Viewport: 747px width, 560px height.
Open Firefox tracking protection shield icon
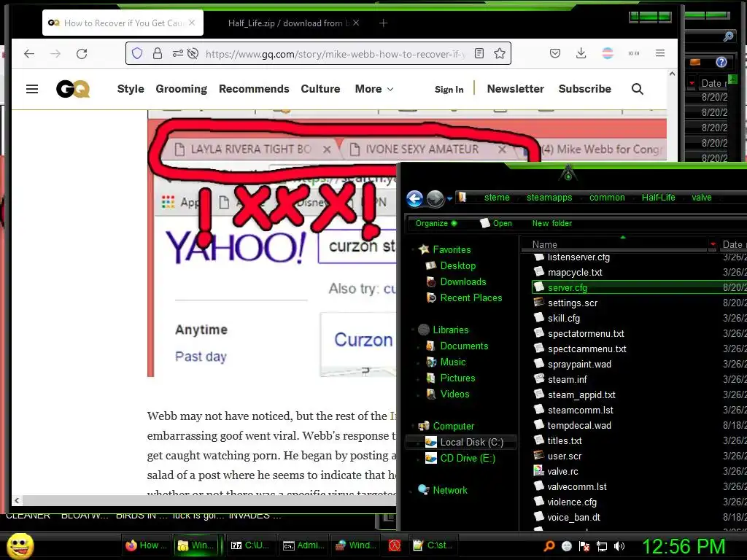coord(137,53)
